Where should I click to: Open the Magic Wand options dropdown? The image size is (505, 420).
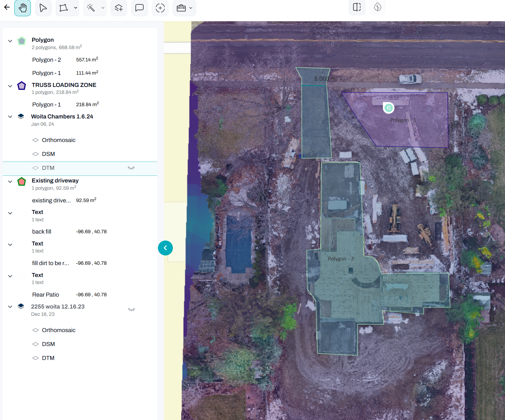pos(103,8)
